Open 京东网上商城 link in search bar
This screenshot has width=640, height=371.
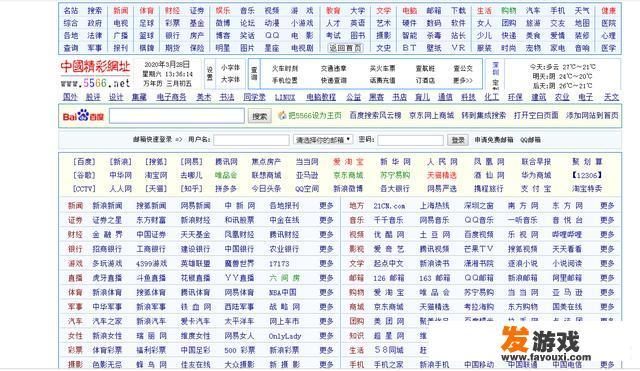coord(431,116)
